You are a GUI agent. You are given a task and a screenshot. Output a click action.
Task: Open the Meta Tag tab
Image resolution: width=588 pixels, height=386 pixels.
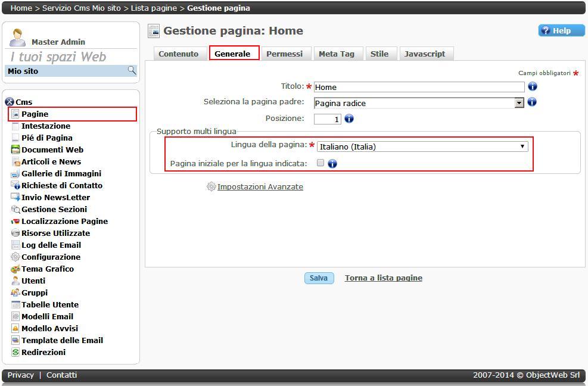pos(336,54)
